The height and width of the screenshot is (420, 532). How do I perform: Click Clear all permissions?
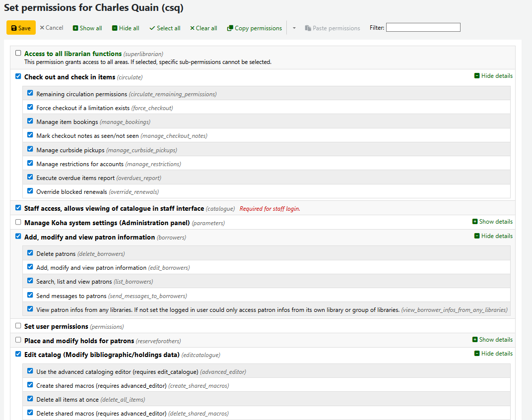click(203, 28)
